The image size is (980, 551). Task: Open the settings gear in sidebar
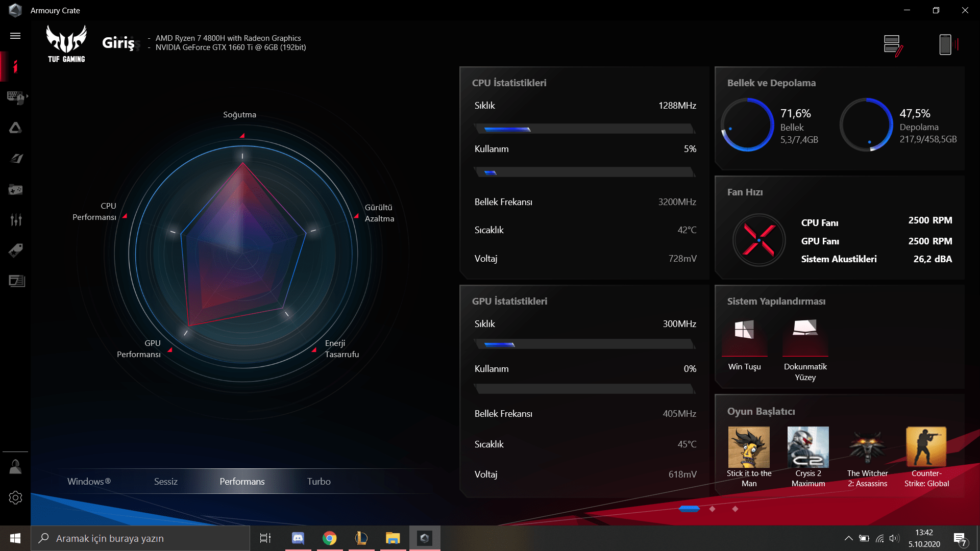[15, 497]
